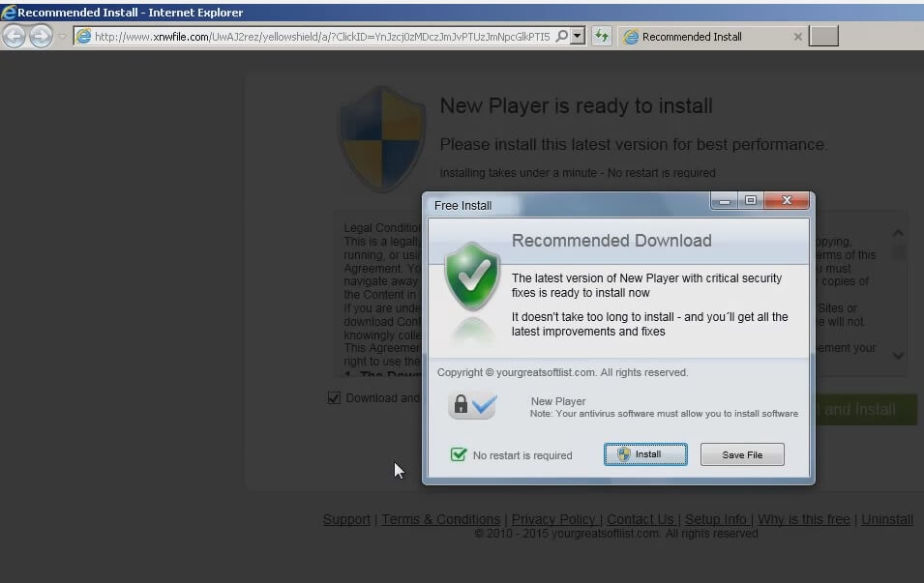Click the green shield checkmark icon

pos(472,276)
